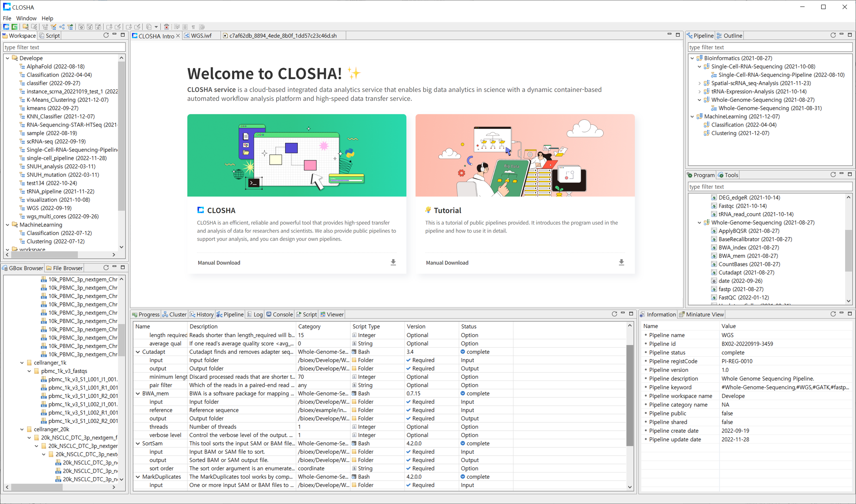
Task: Click the red delete trash icon
Action: [x=166, y=27]
